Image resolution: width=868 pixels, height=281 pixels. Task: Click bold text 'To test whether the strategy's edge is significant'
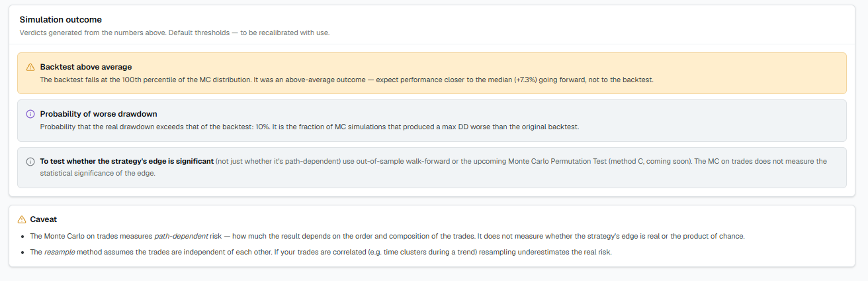pyautogui.click(x=127, y=161)
